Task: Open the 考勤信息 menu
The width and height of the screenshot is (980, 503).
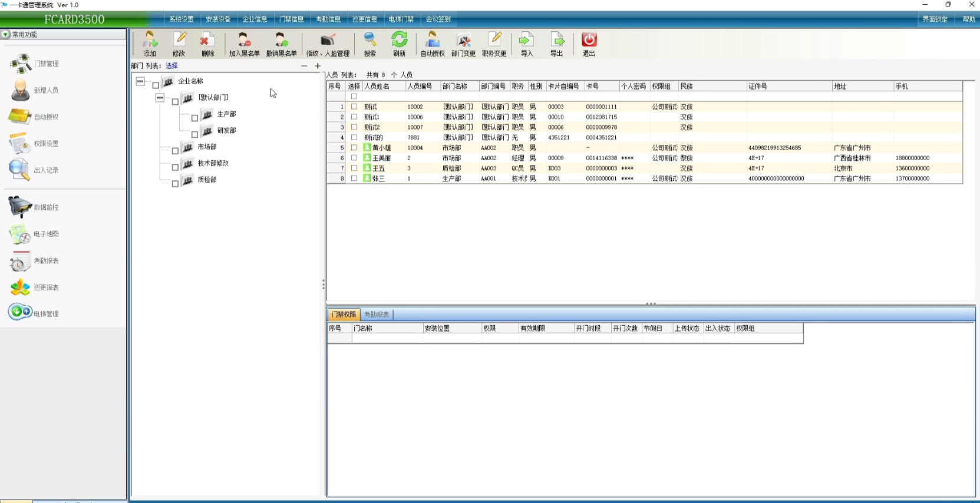Action: (328, 19)
